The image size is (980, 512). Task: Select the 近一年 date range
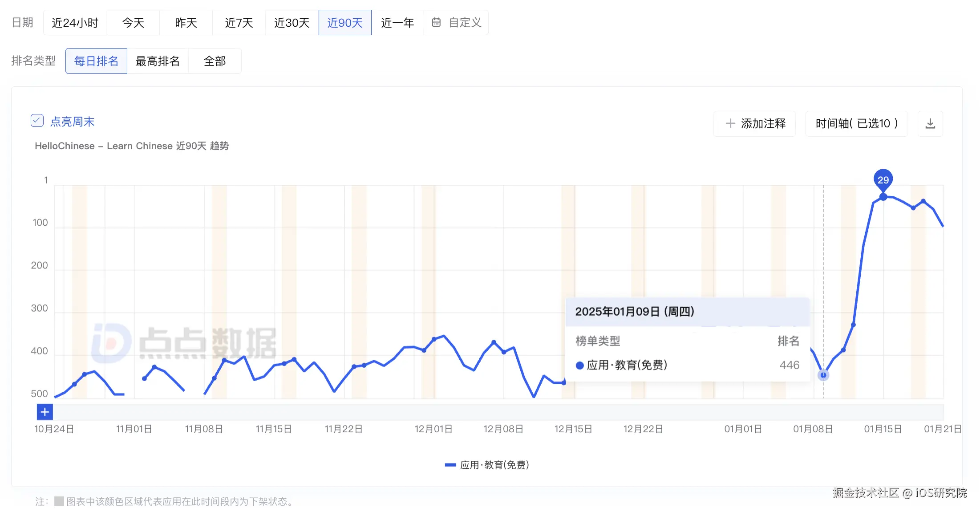pos(397,23)
